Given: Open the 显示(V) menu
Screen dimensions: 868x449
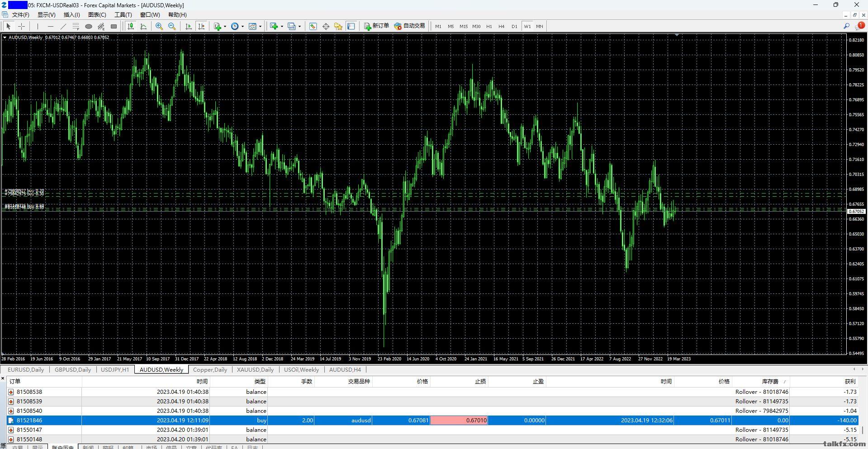Looking at the screenshot, I should (x=46, y=14).
